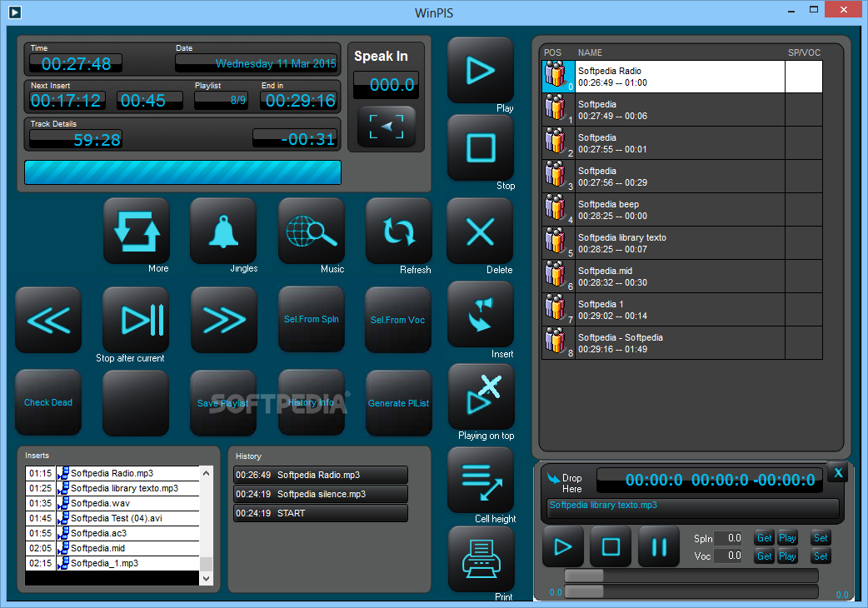This screenshot has height=608, width=868.
Task: Select playlist row 3 Softpedia 00:27:56
Action: tap(682, 177)
